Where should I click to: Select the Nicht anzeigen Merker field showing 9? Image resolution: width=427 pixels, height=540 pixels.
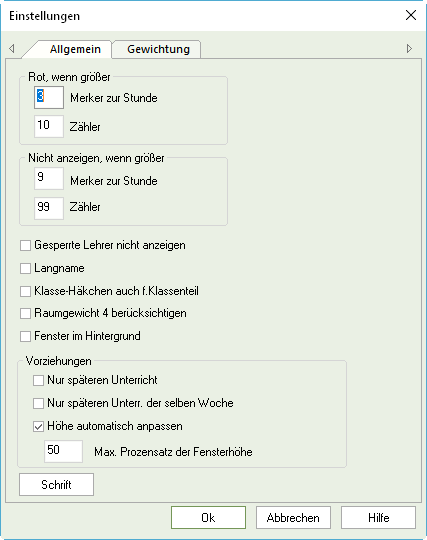(49, 178)
